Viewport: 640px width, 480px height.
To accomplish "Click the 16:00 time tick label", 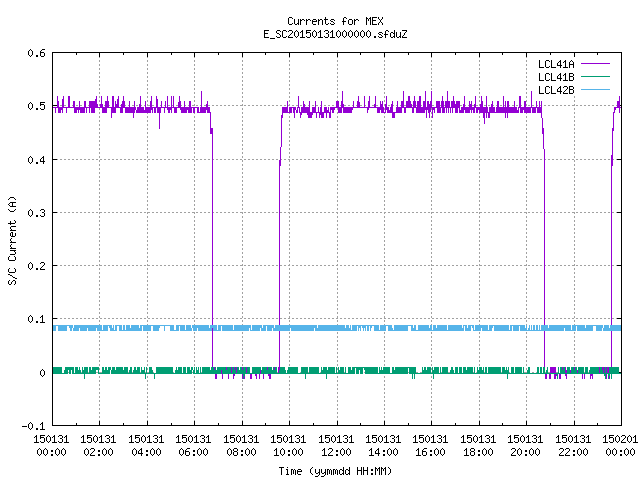I will [431, 452].
